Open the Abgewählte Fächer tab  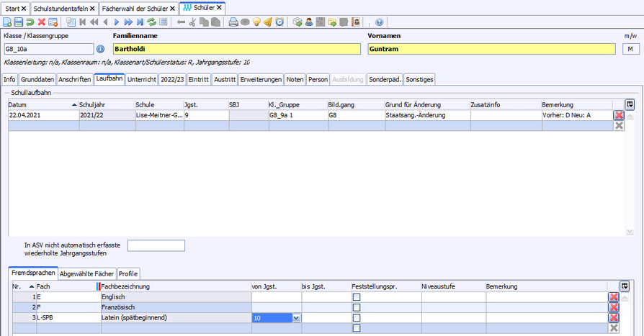(x=86, y=274)
